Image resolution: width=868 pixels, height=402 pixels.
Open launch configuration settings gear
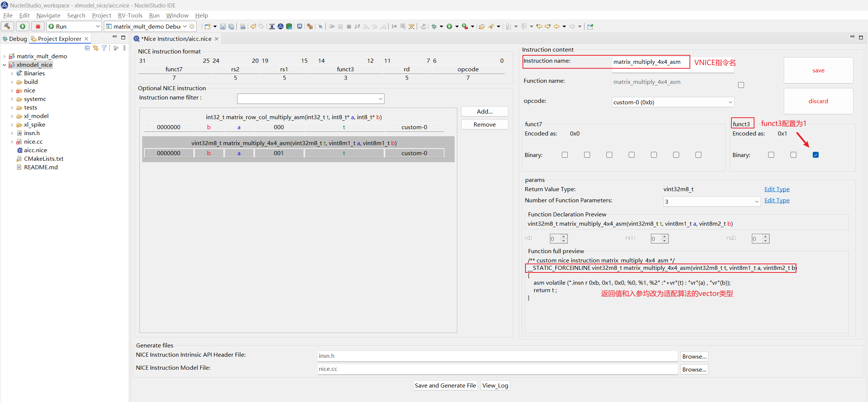pos(192,26)
